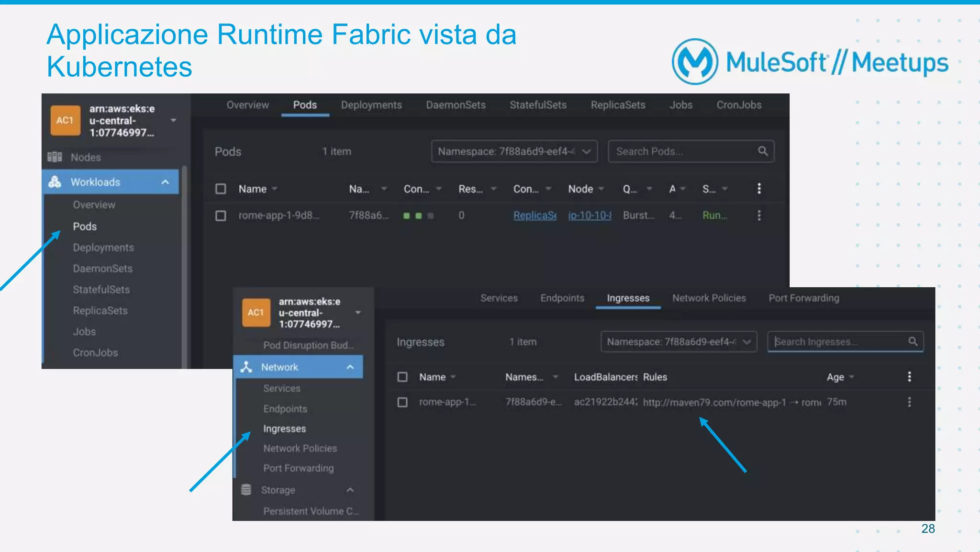
Task: Select Ingresses in the Network sidebar
Action: pos(285,428)
